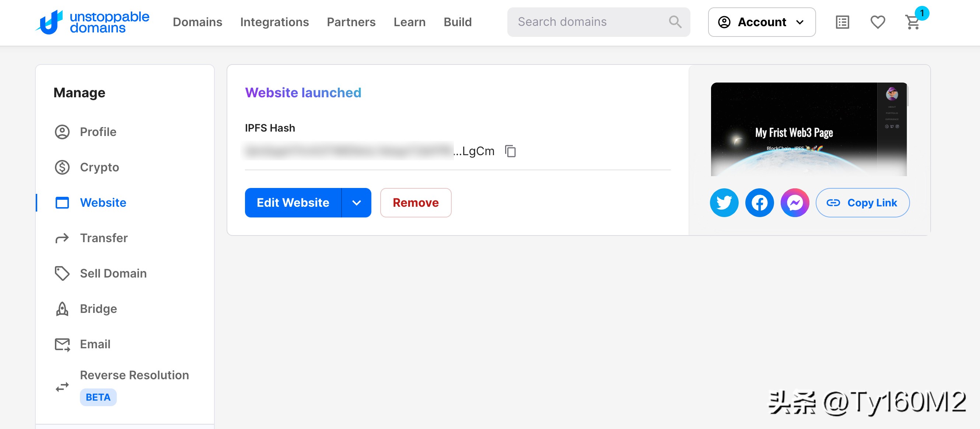
Task: Share the site on Facebook
Action: [760, 202]
